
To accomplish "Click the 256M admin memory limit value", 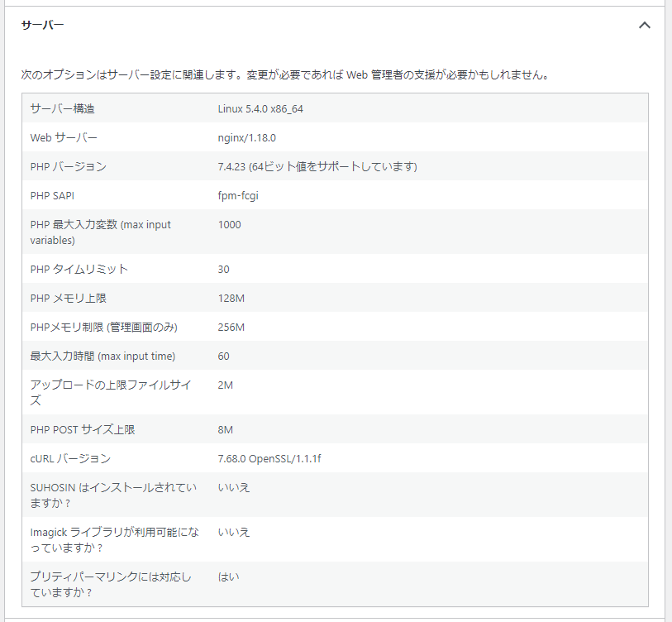I will pyautogui.click(x=231, y=327).
